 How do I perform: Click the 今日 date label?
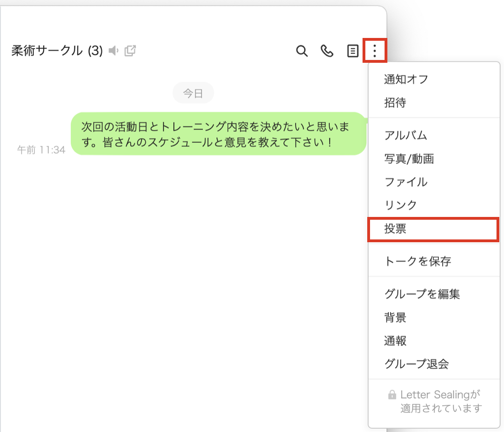tap(193, 93)
